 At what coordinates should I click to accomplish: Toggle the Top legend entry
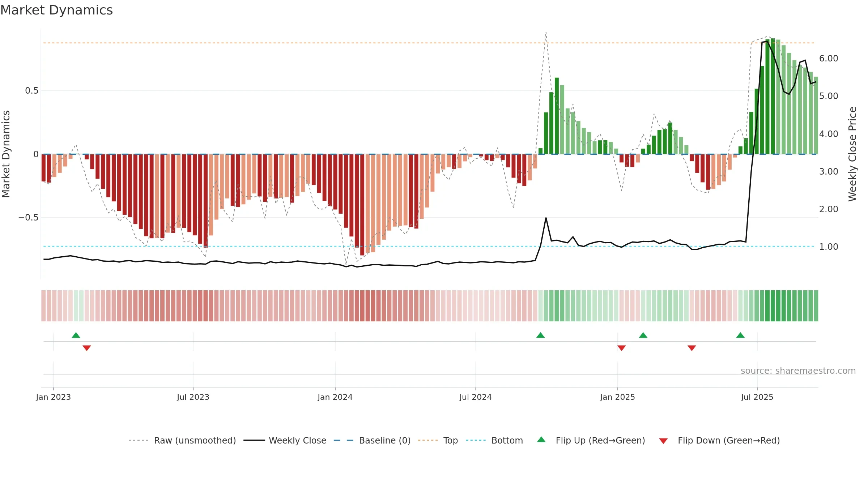click(x=438, y=440)
